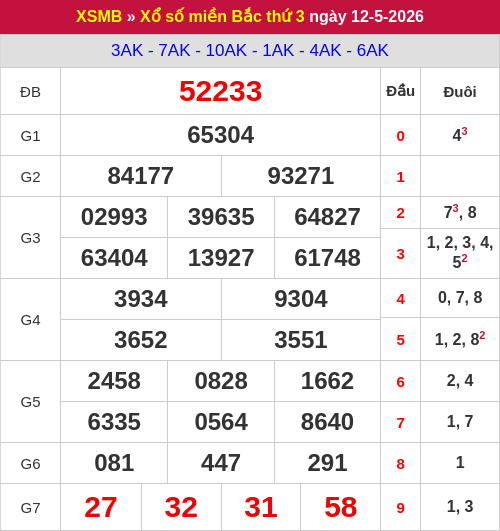Screen dimensions: 500x531
Task: Click head digit 0 in Đầu column
Action: pos(400,136)
